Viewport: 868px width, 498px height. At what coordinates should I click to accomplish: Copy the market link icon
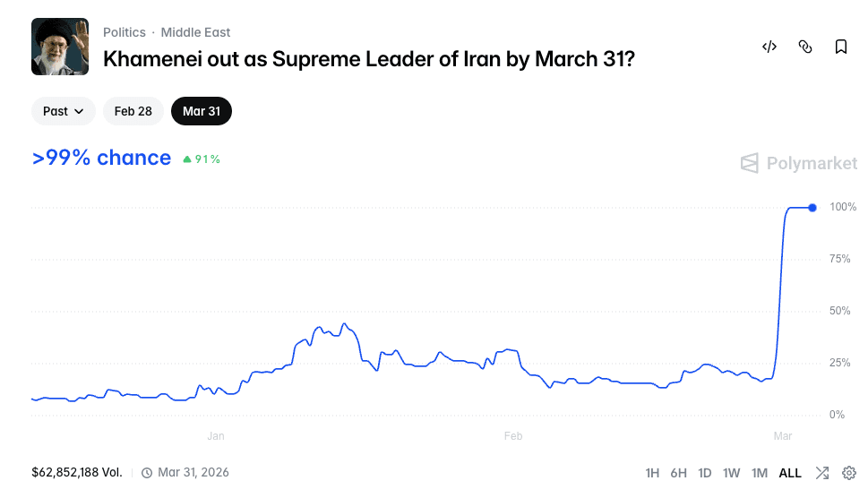pos(804,47)
